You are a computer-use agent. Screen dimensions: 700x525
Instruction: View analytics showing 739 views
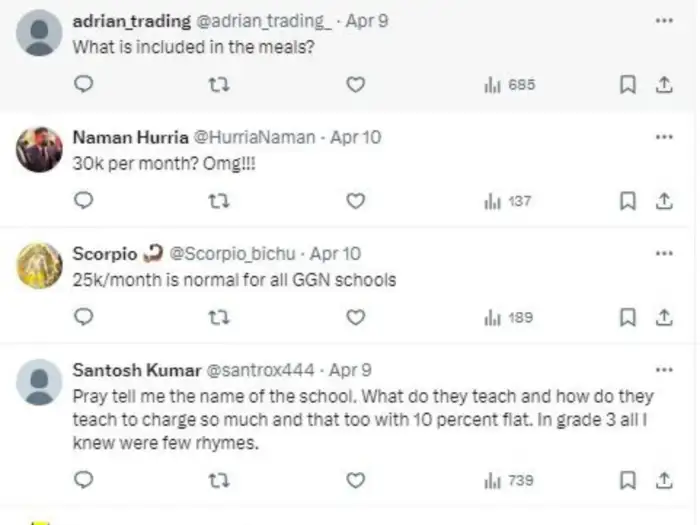(x=508, y=480)
